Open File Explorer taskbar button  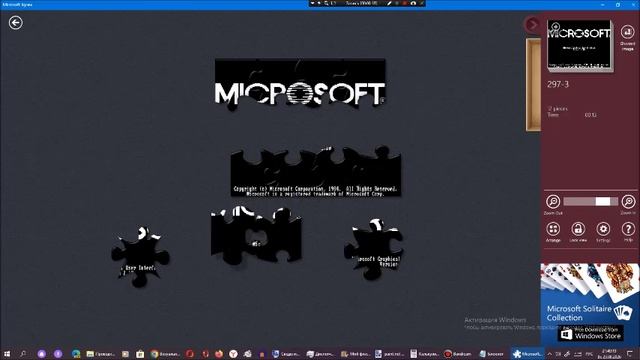100,354
